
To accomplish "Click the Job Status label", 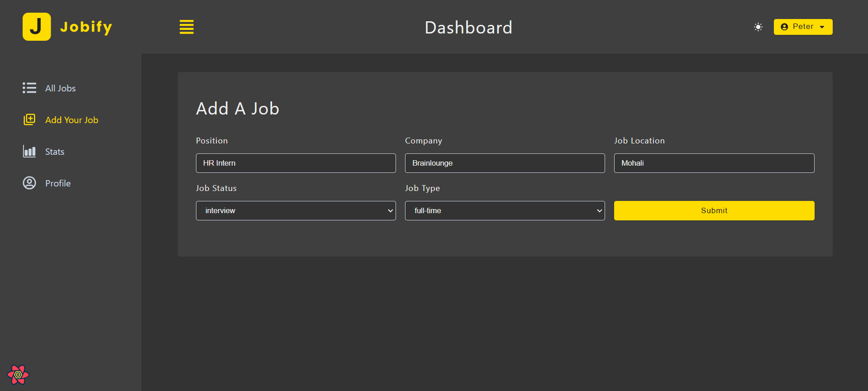I will point(216,188).
